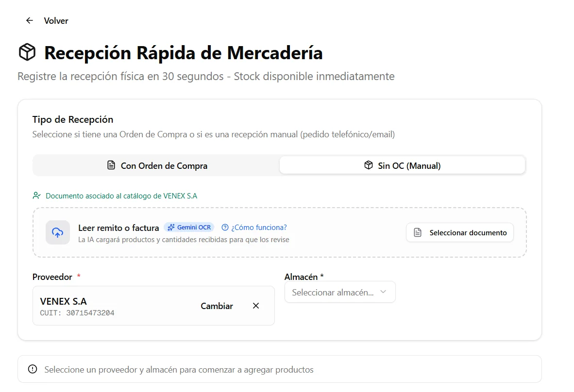Image resolution: width=574 pixels, height=392 pixels.
Task: Click the back arrow icon next to Volver
Action: coord(30,21)
